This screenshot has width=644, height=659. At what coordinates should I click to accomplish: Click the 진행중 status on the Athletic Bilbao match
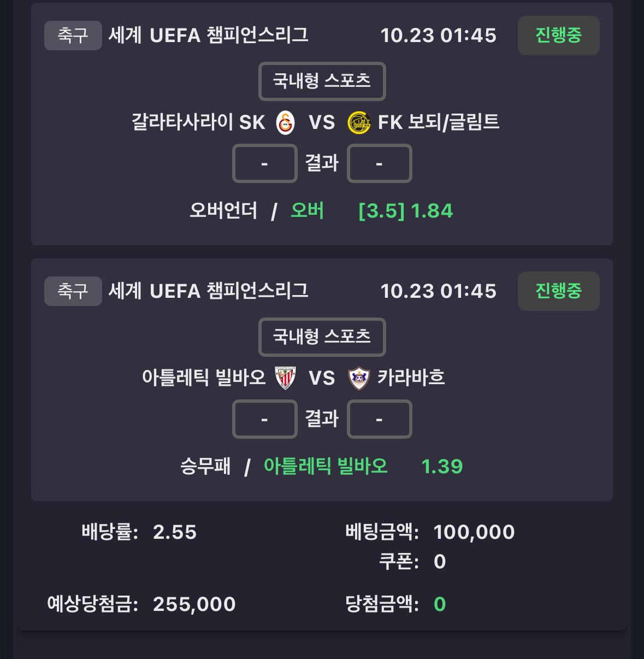click(558, 291)
